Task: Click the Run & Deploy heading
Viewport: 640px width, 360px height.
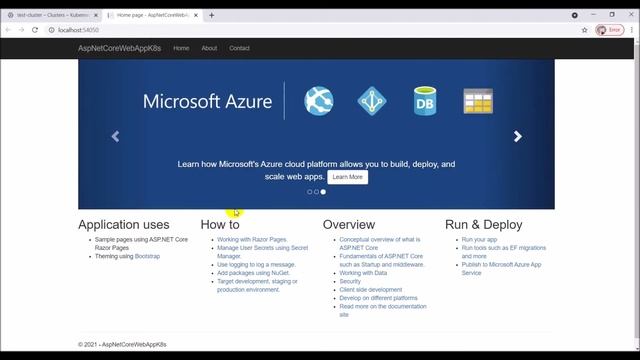Action: (x=484, y=224)
